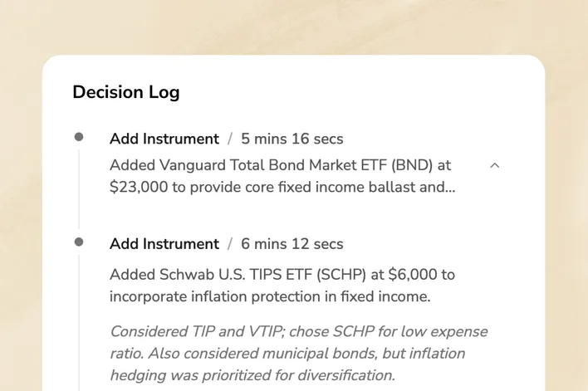This screenshot has width=588, height=391.
Task: Click the timeline line between the two entries
Action: tap(79, 189)
